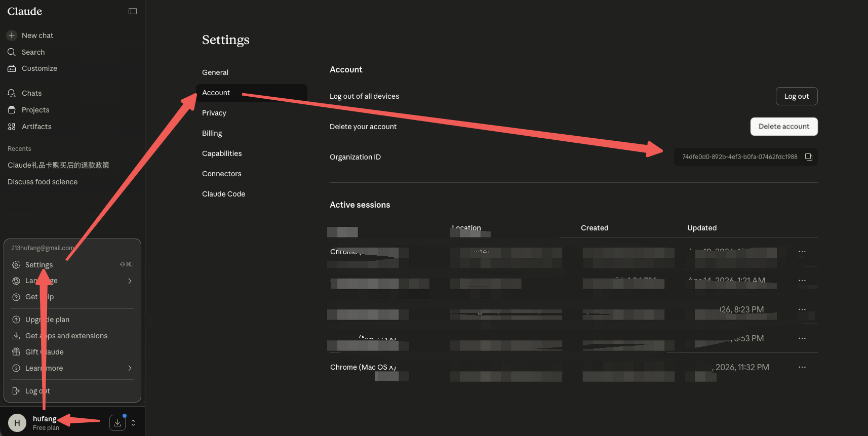Choose Gift Claude from the menu
The width and height of the screenshot is (868, 436).
(x=45, y=352)
